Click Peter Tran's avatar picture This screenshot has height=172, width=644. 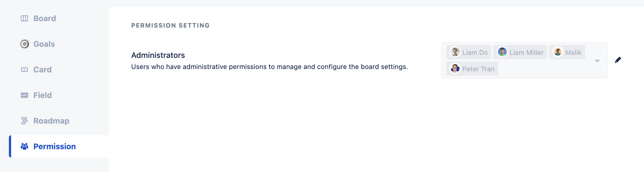(x=455, y=68)
